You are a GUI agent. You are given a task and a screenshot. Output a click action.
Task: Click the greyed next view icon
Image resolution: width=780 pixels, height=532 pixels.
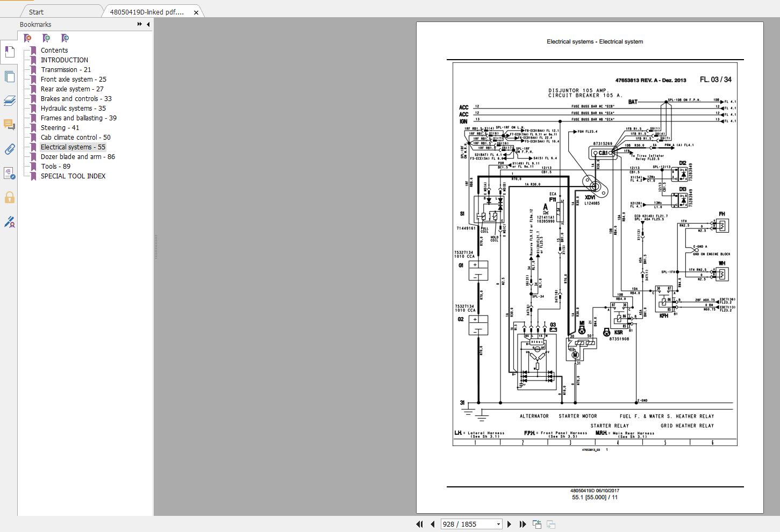tap(550, 524)
